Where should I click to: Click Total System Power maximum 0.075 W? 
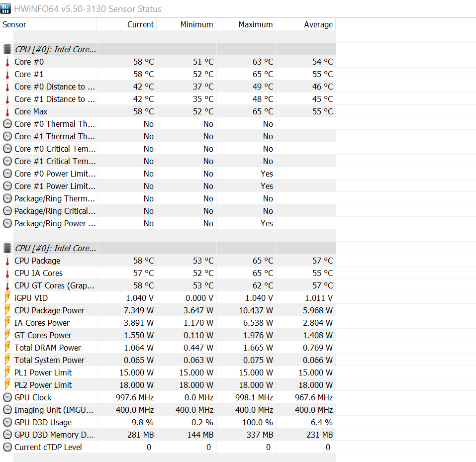258,360
